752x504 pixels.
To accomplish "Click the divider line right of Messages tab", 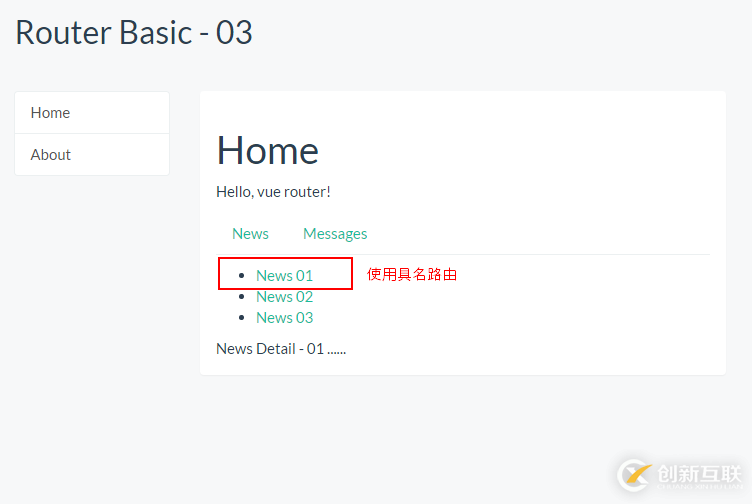I will (x=540, y=254).
